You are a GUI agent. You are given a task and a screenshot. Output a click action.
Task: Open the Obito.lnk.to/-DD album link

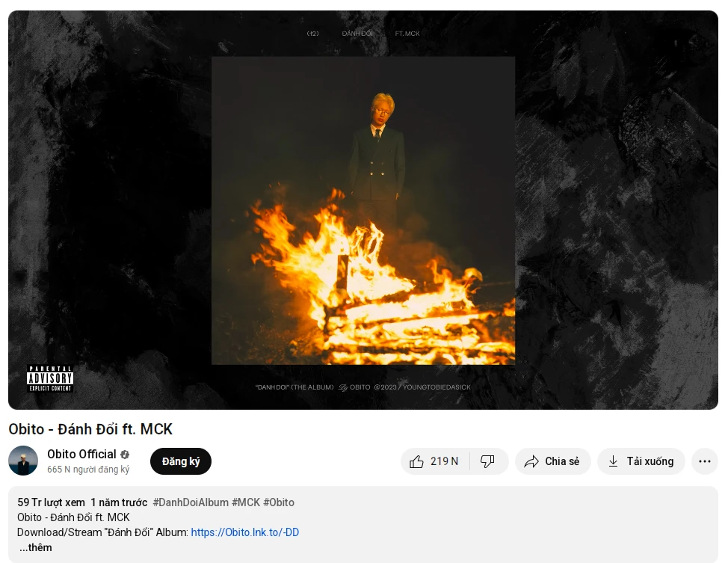pos(244,532)
